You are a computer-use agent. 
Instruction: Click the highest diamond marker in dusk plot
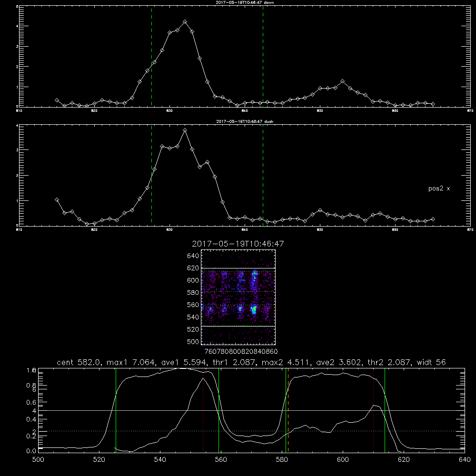(185, 130)
